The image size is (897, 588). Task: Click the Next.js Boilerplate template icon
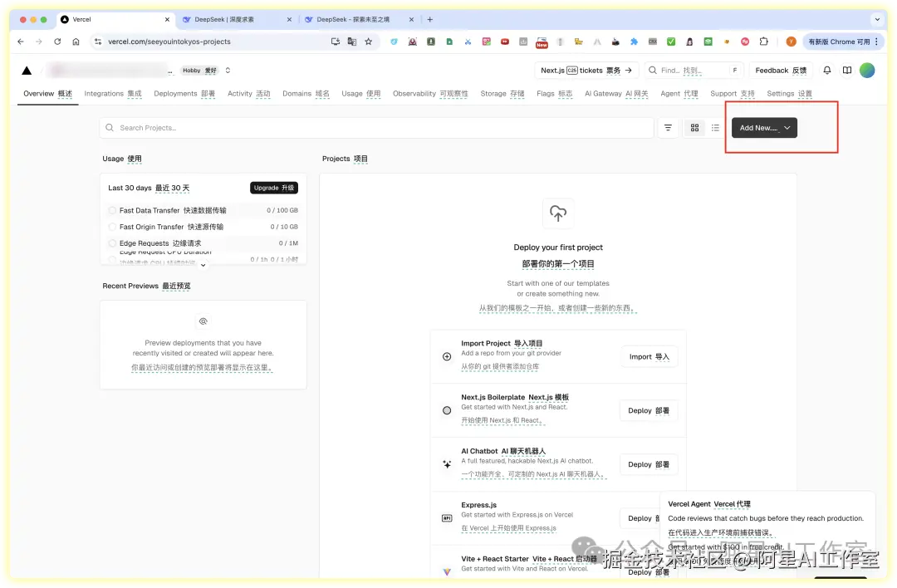click(447, 410)
